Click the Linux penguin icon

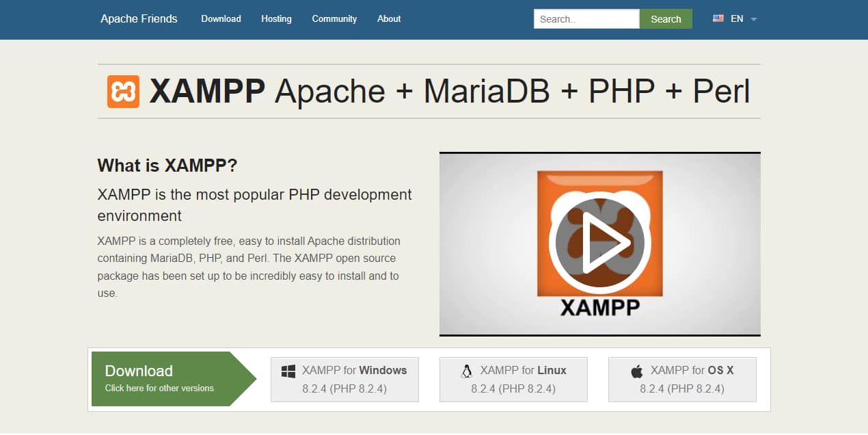click(x=467, y=370)
